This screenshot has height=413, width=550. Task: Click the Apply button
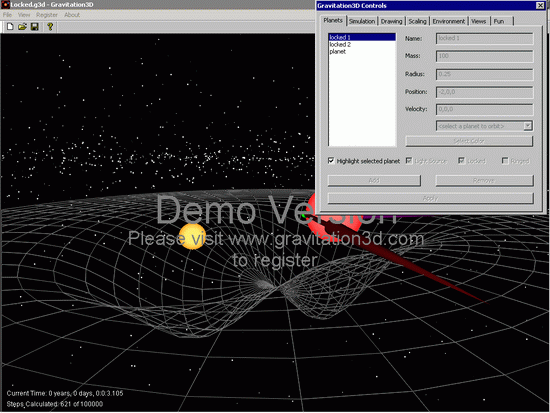coord(430,198)
